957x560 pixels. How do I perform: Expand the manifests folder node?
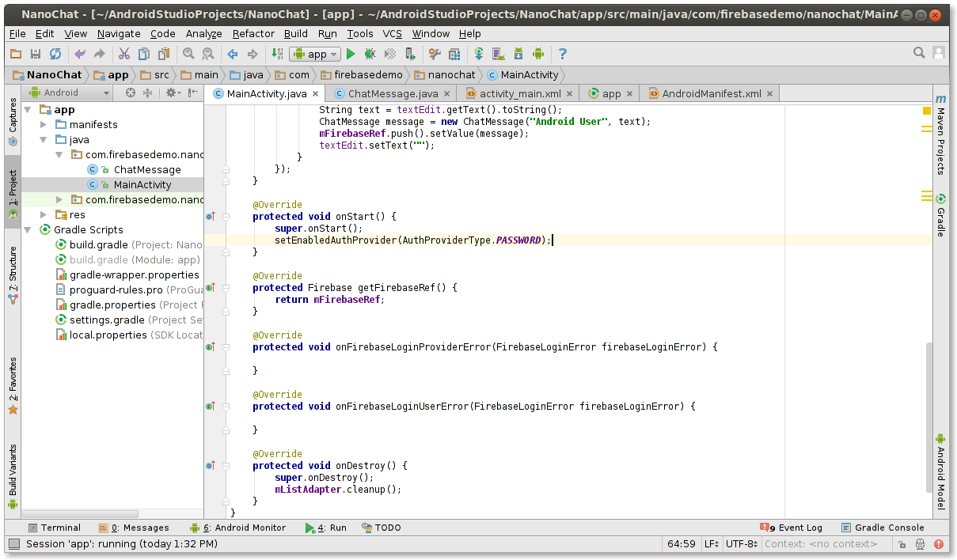[44, 125]
